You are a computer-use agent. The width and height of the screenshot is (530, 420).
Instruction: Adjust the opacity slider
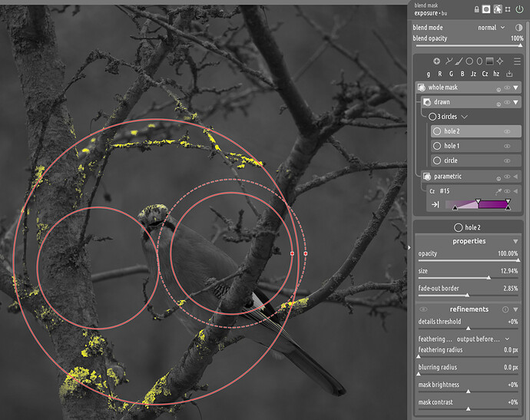pyautogui.click(x=468, y=260)
